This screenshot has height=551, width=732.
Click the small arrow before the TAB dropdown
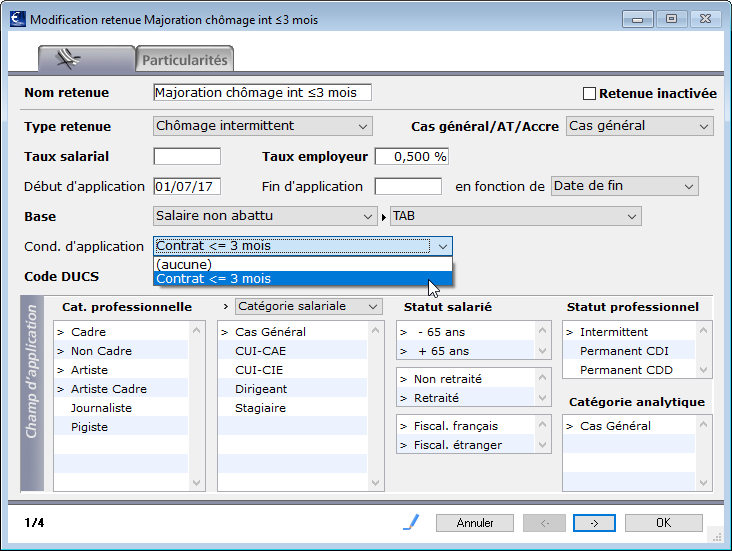[x=384, y=217]
